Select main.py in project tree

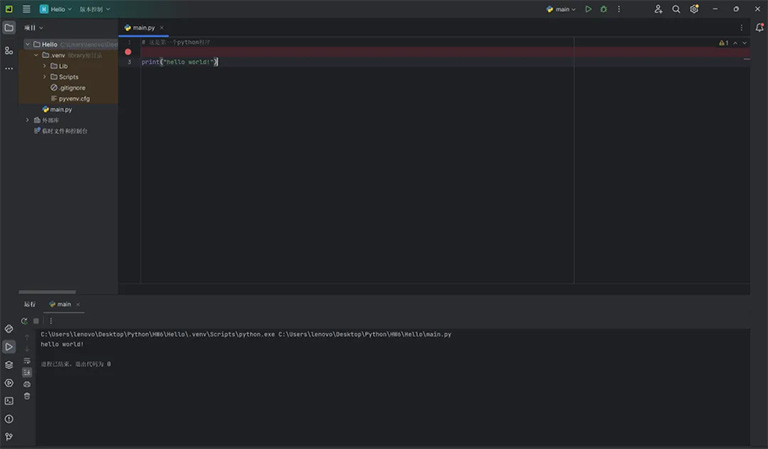pyautogui.click(x=57, y=109)
